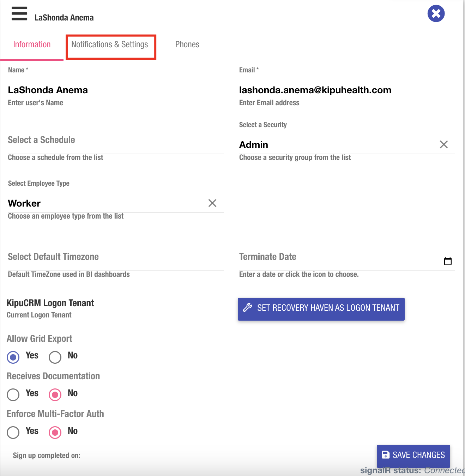The width and height of the screenshot is (465, 476).
Task: Enable Enforce Multi-Factor Auth Yes option
Action: [x=13, y=432]
